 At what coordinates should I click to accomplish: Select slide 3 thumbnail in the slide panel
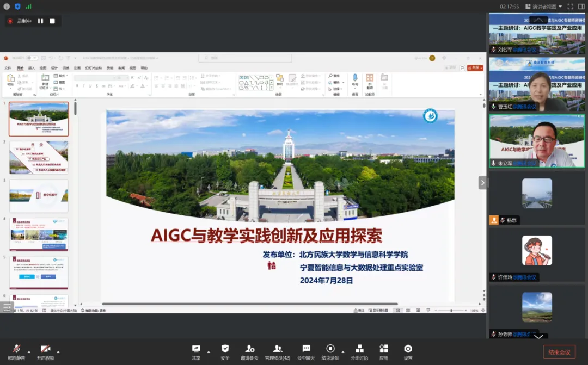click(38, 196)
